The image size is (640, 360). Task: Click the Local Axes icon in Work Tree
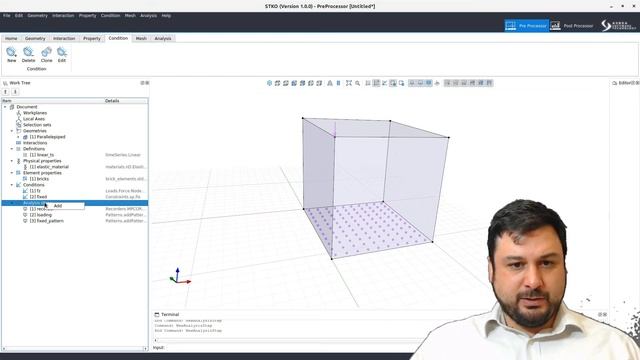click(19, 119)
